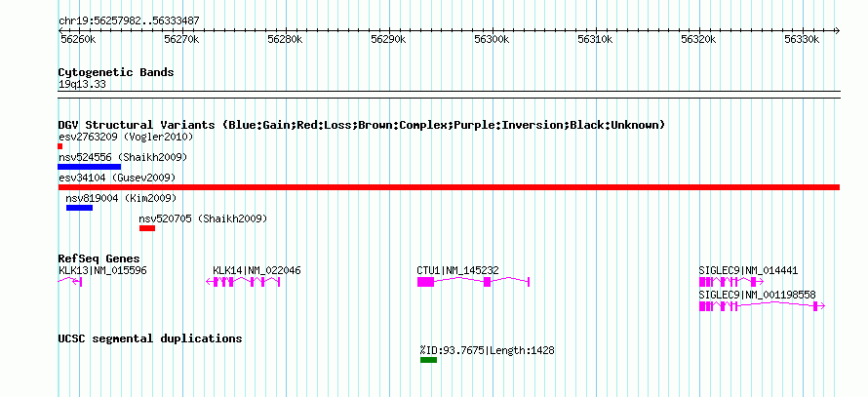Open the nsv520705 (Shaikh2009) variant label
This screenshot has width=868, height=397.
203,219
